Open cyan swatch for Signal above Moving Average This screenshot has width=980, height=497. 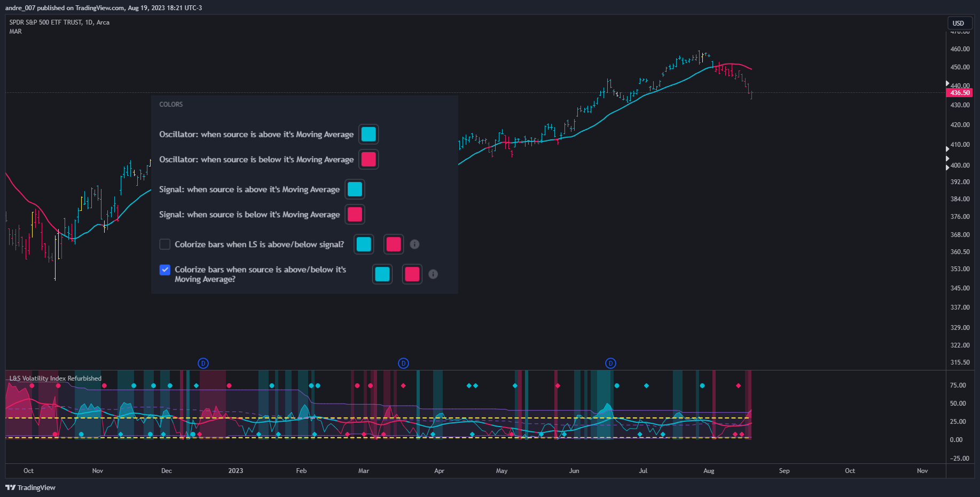point(355,189)
